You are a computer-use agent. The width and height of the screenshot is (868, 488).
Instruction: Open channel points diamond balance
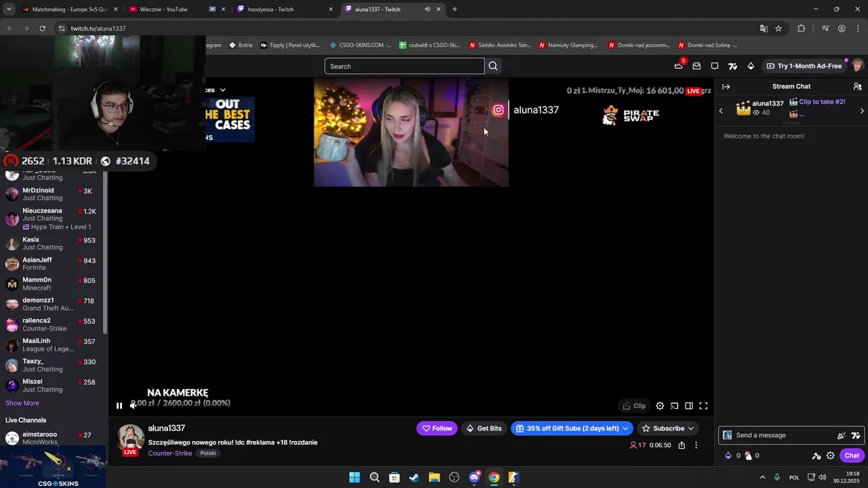pyautogui.click(x=733, y=455)
